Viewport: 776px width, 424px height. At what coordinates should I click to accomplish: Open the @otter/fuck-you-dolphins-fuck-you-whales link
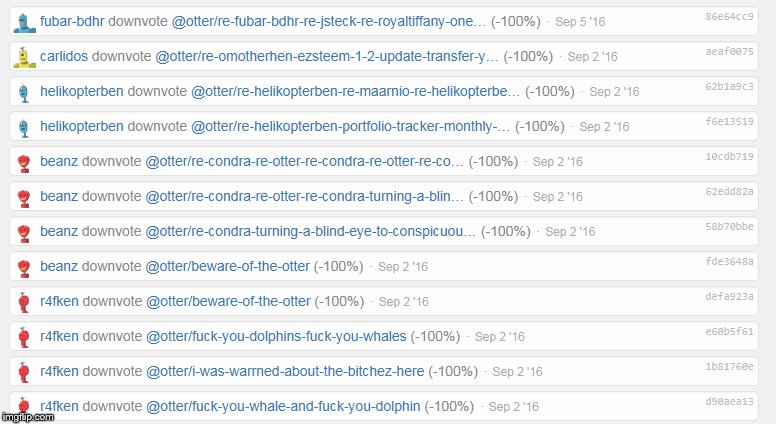point(276,336)
